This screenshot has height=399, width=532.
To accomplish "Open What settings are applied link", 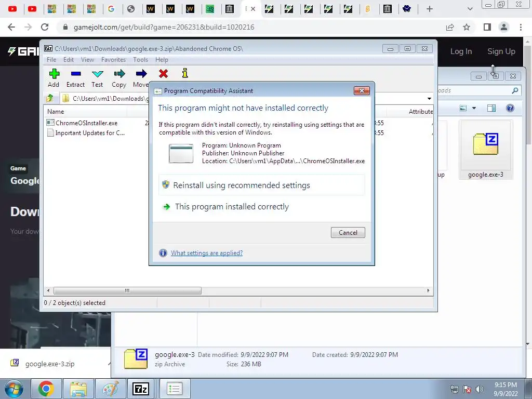I will click(207, 253).
